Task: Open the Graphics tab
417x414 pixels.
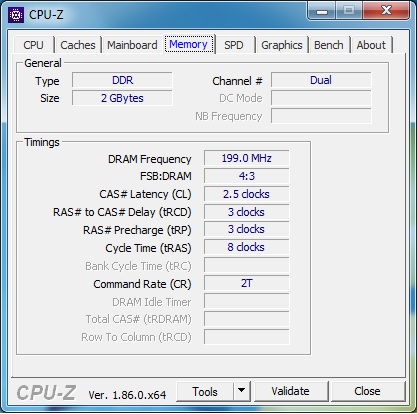Action: (282, 45)
